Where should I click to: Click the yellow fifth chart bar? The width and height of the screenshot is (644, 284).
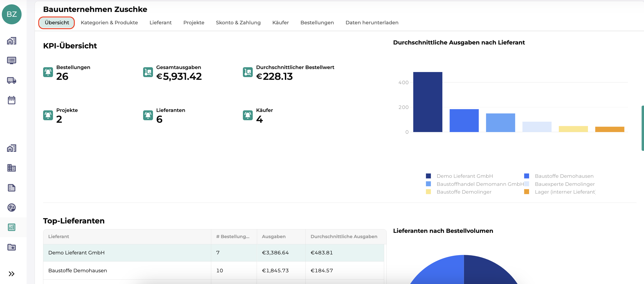[573, 129]
